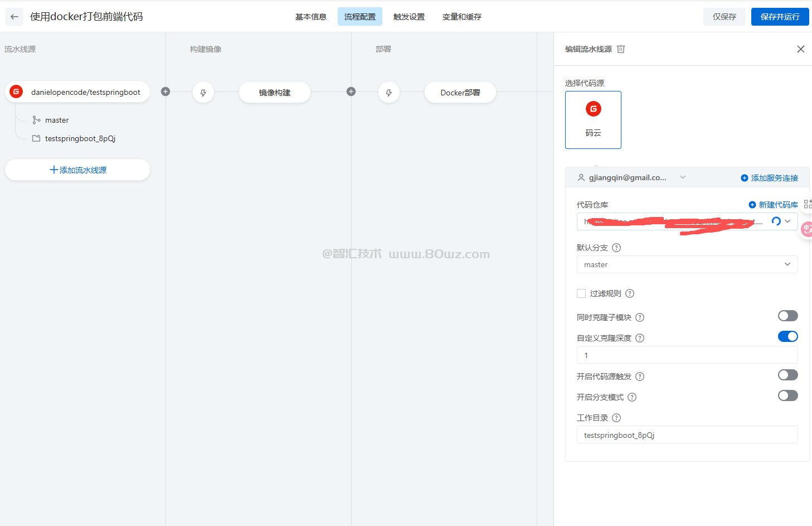The image size is (812, 526).
Task: Click the 工作目录 input field
Action: tap(687, 435)
